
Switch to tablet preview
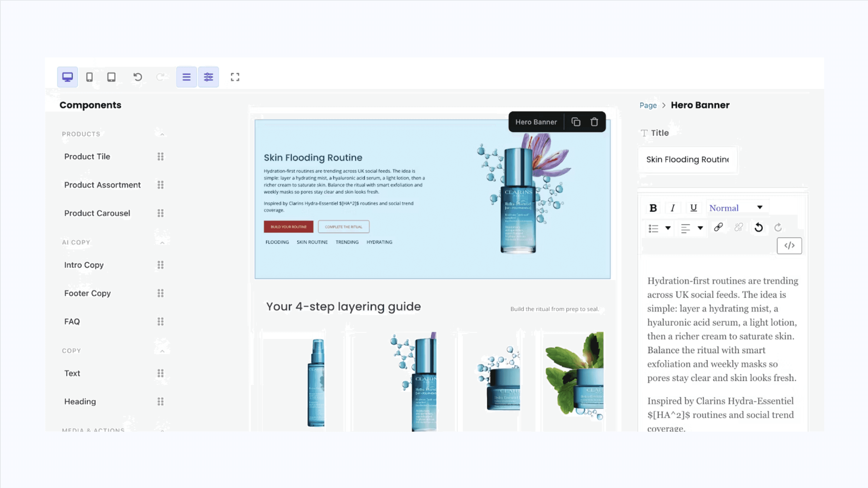pos(111,77)
